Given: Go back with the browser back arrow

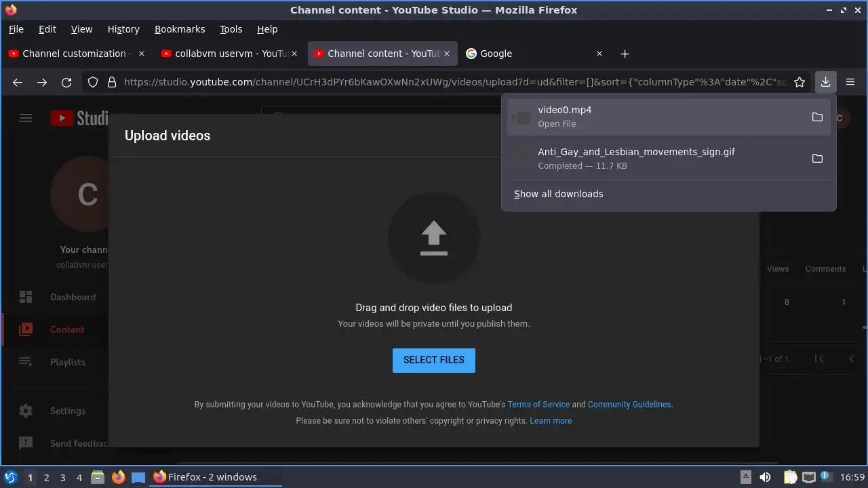Looking at the screenshot, I should [x=18, y=82].
